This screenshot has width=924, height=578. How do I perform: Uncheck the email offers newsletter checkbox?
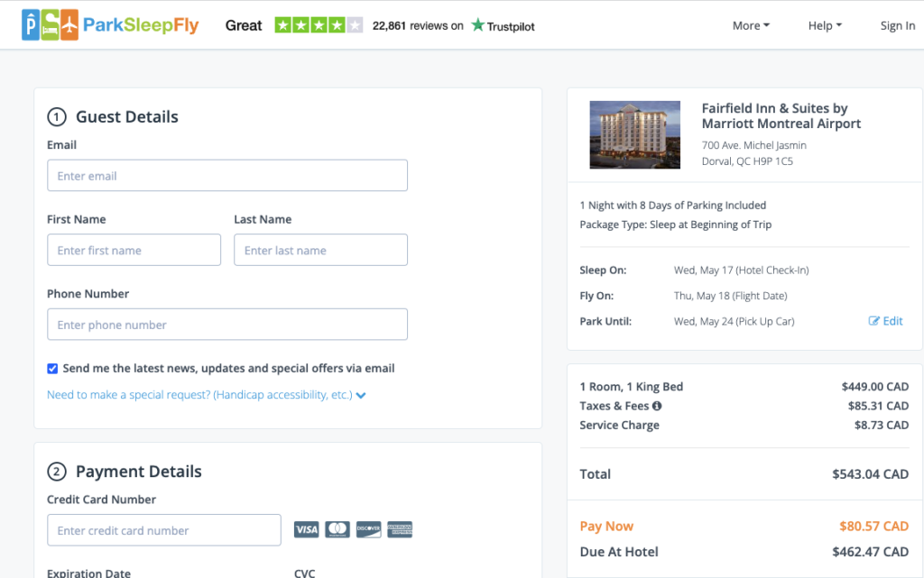pyautogui.click(x=52, y=368)
